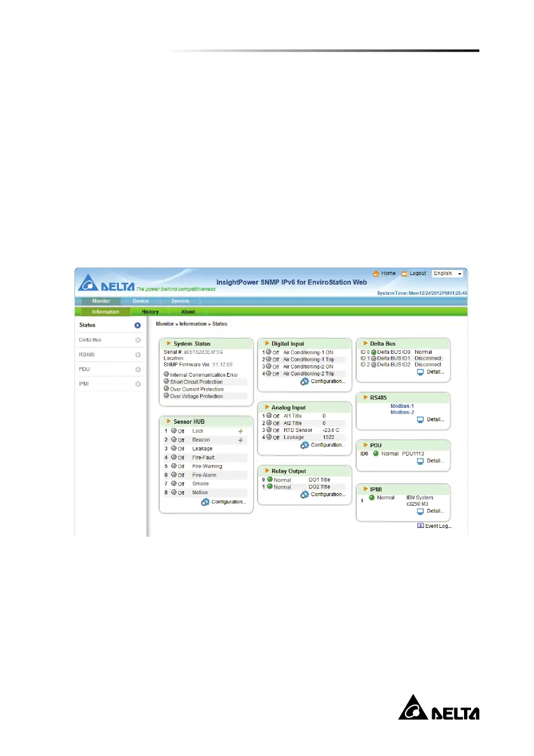
Task: Open IPMI in the sidebar
Action: point(84,384)
